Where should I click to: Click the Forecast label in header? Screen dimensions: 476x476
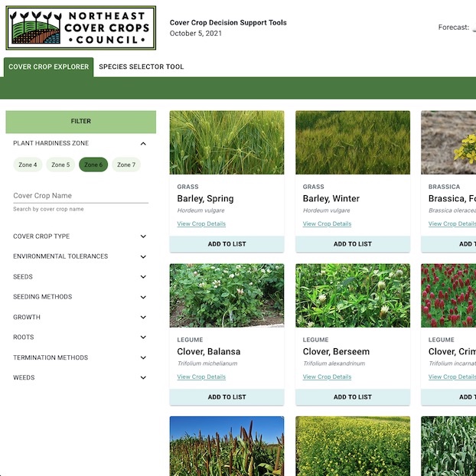click(x=454, y=28)
